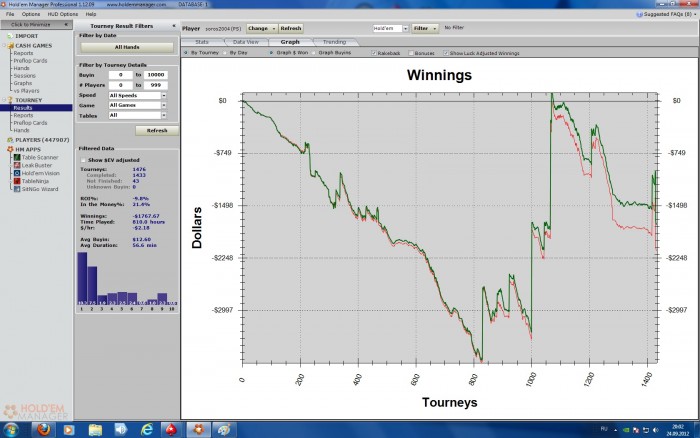
Task: Launch Leak Buster from HM Apps
Action: click(x=17, y=165)
